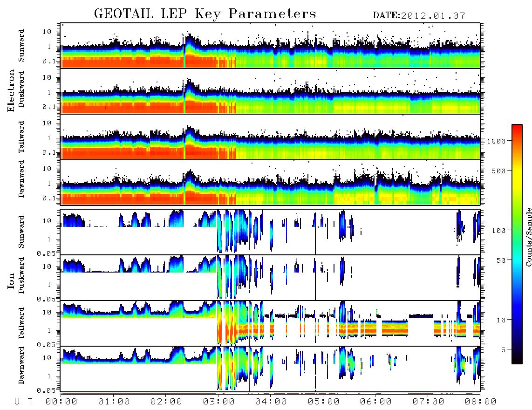This screenshot has width=532, height=410.
Task: Click the '02:00' time tick label
Action: pyautogui.click(x=166, y=402)
